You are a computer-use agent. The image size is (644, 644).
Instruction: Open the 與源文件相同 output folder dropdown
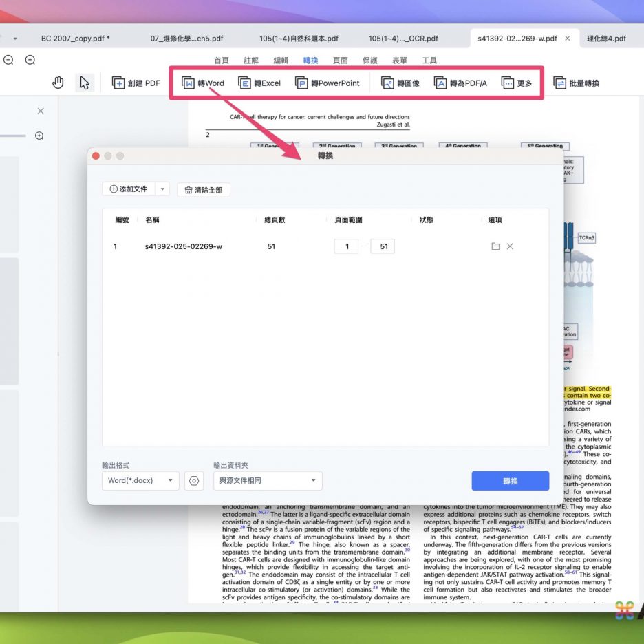tap(268, 481)
